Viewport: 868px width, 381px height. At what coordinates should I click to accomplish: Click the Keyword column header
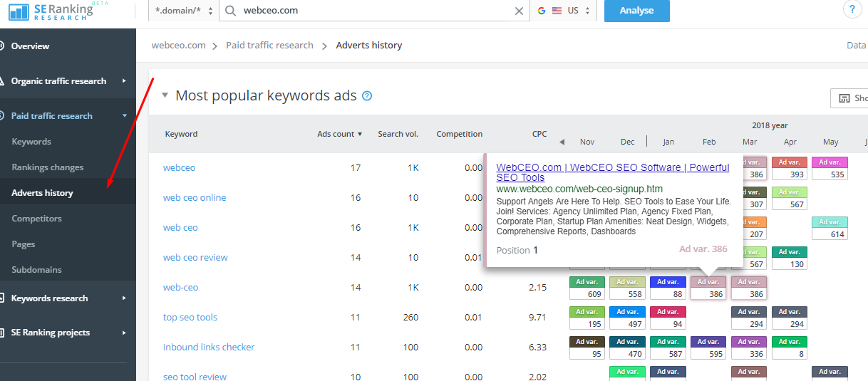pos(181,134)
